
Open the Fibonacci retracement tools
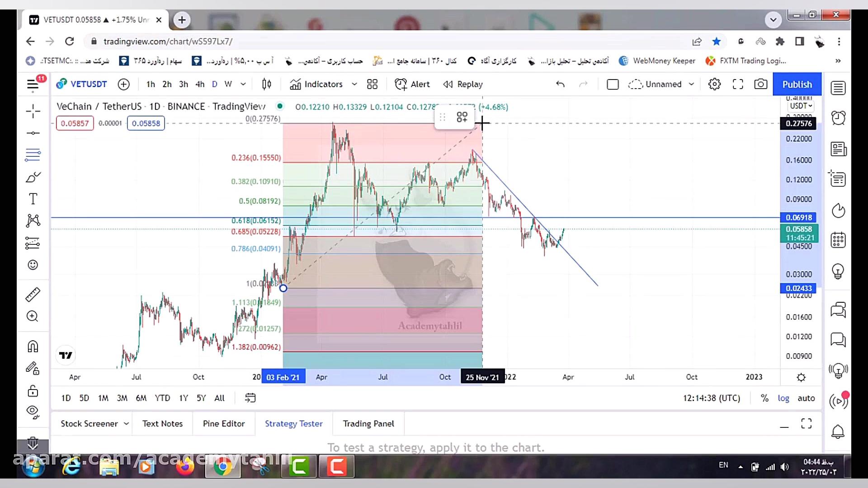(33, 155)
